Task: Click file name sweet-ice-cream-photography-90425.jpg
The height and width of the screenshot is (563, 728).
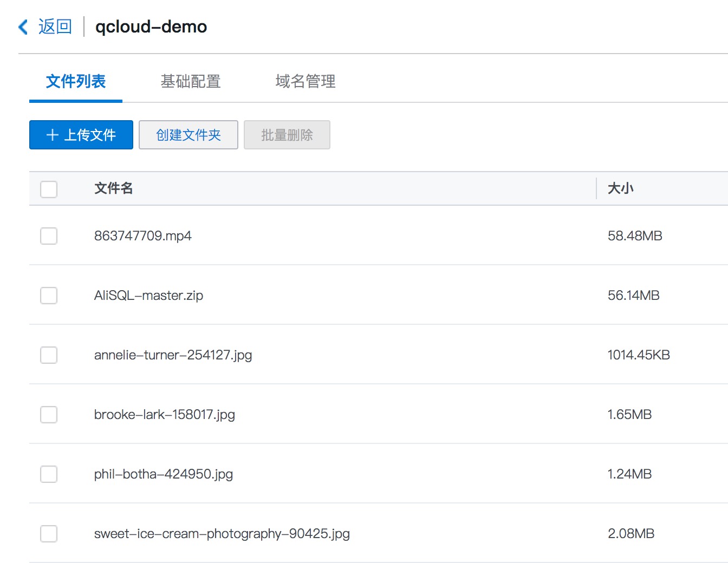Action: coord(222,534)
